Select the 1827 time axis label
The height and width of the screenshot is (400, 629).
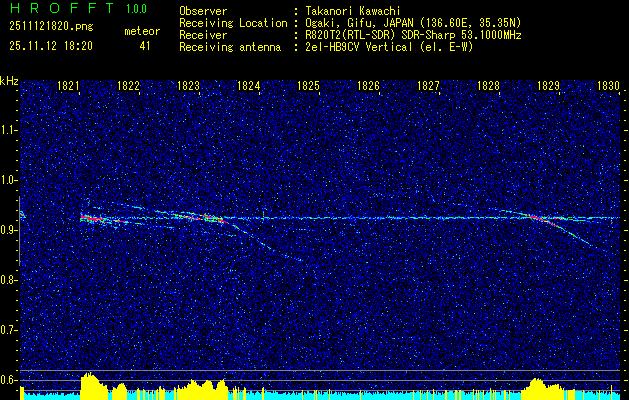[428, 86]
